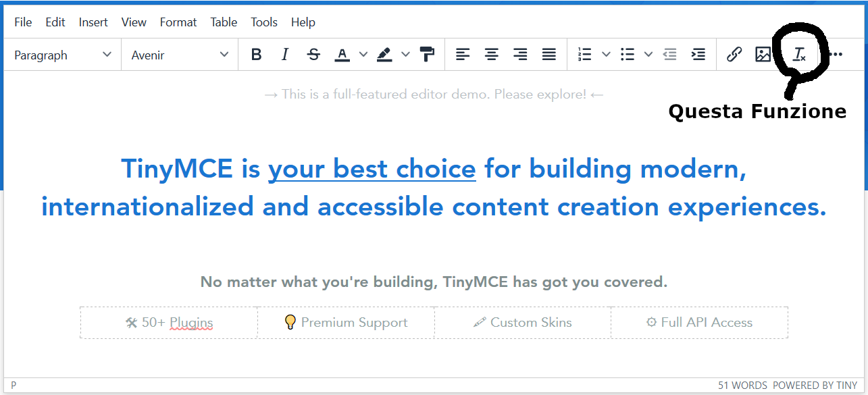The width and height of the screenshot is (868, 395).
Task: Click the 'No matter what you're building' line
Action: (434, 282)
